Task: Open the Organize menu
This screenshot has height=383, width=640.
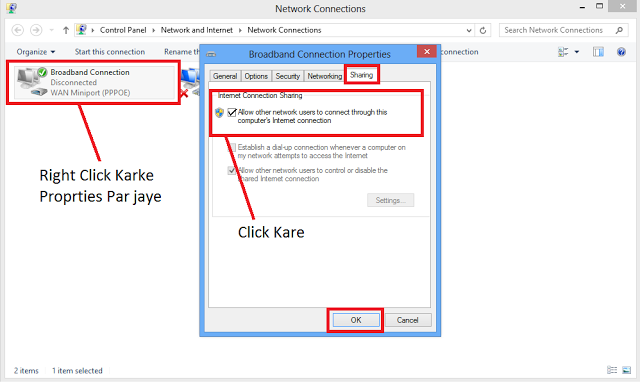Action: pyautogui.click(x=36, y=52)
